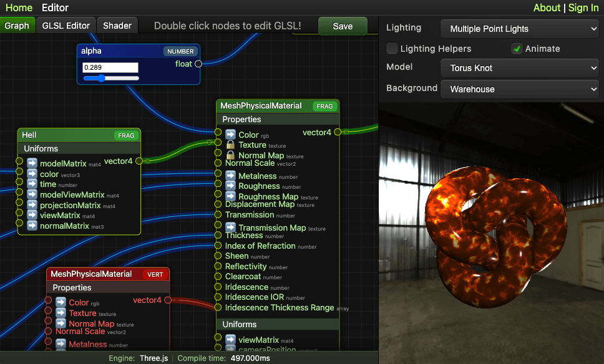604x364 pixels.
Task: Click the lock icon on the Texture property
Action: coord(230,145)
